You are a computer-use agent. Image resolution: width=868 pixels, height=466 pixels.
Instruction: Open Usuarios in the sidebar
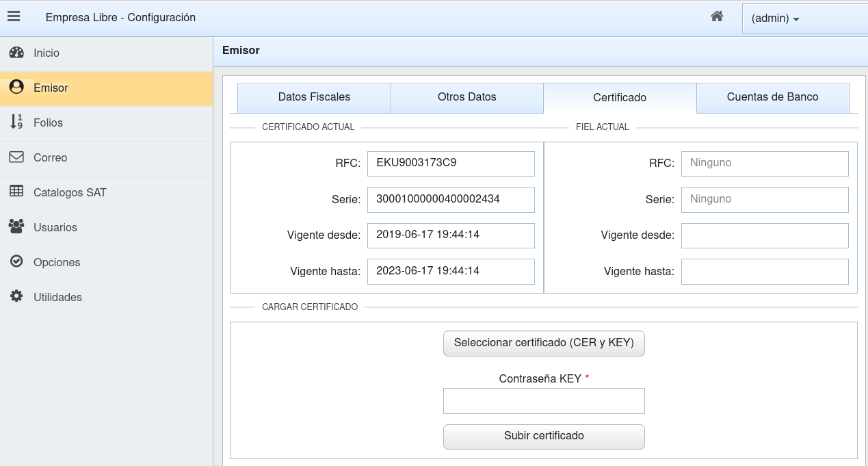pyautogui.click(x=106, y=228)
